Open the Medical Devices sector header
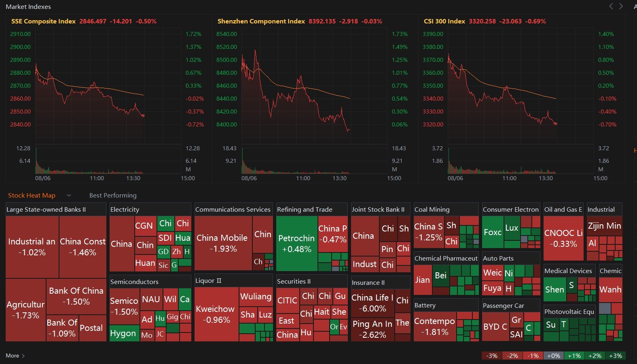Image resolution: width=637 pixels, height=364 pixels. pyautogui.click(x=569, y=271)
